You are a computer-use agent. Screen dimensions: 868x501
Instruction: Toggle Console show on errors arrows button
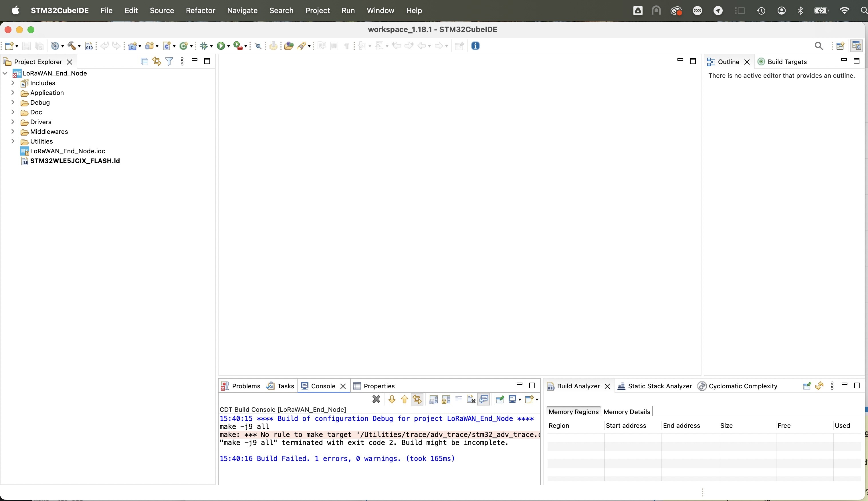417,399
